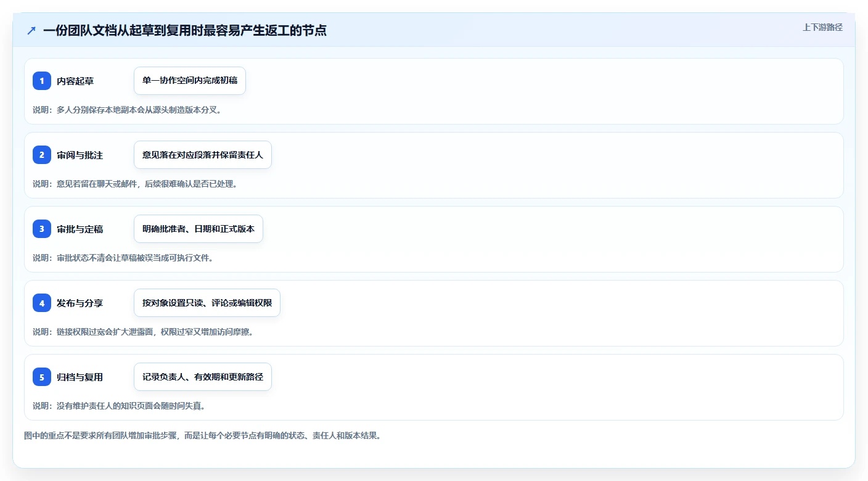Click the step 2 number badge
The height and width of the screenshot is (481, 868).
[x=42, y=155]
